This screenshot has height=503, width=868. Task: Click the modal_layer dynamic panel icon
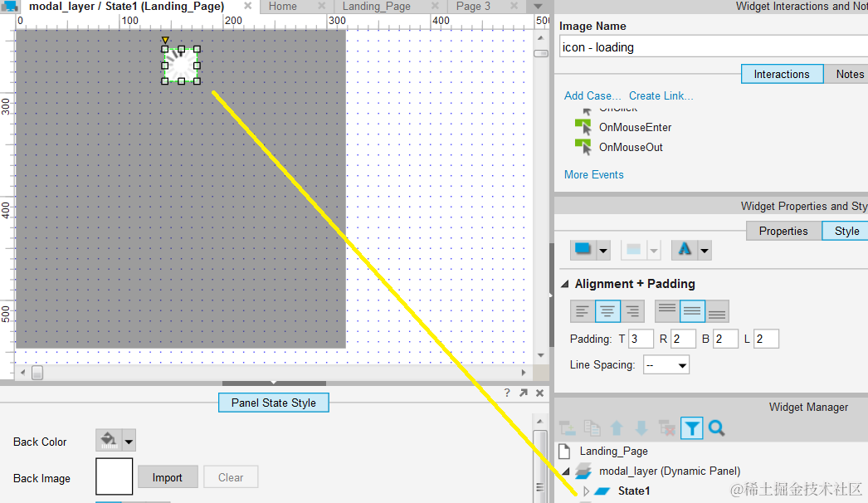pyautogui.click(x=583, y=471)
